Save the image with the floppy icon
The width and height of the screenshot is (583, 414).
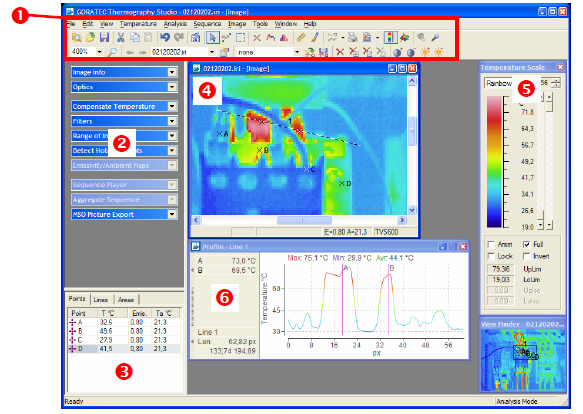pyautogui.click(x=104, y=38)
